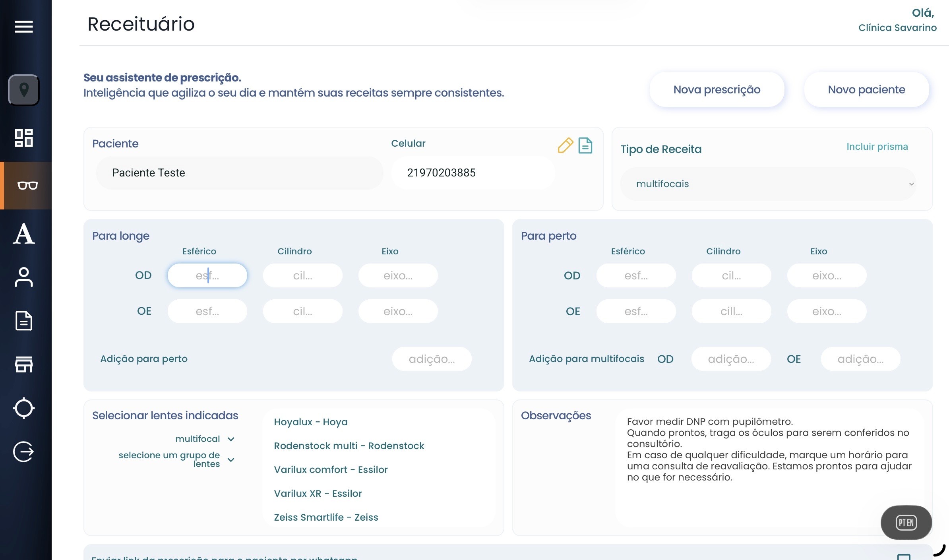The height and width of the screenshot is (560, 949).
Task: Open the hamburger menu icon
Action: (x=24, y=27)
